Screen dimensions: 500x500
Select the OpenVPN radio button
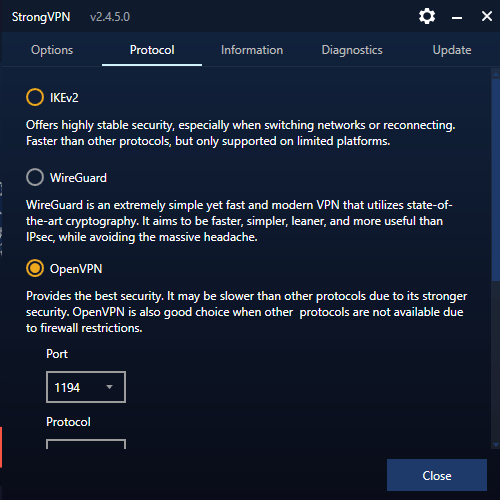(x=35, y=268)
